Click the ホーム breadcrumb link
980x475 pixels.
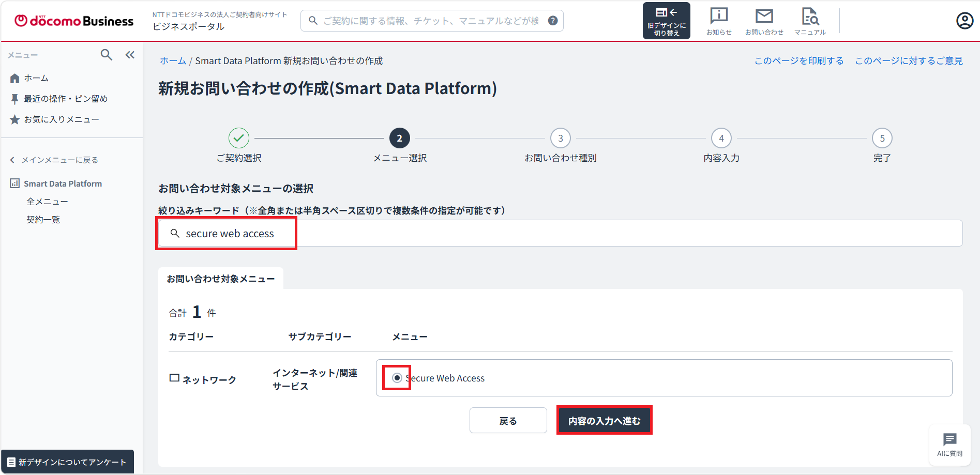173,61
